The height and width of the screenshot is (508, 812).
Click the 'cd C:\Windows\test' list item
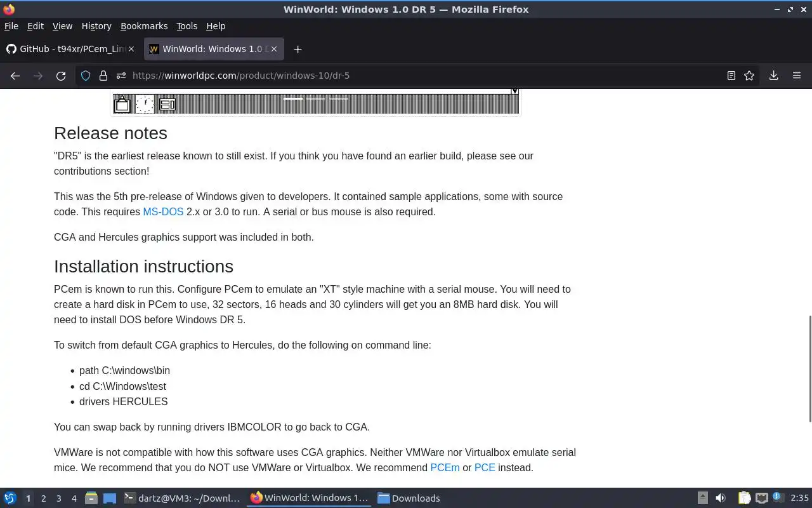[x=122, y=386]
